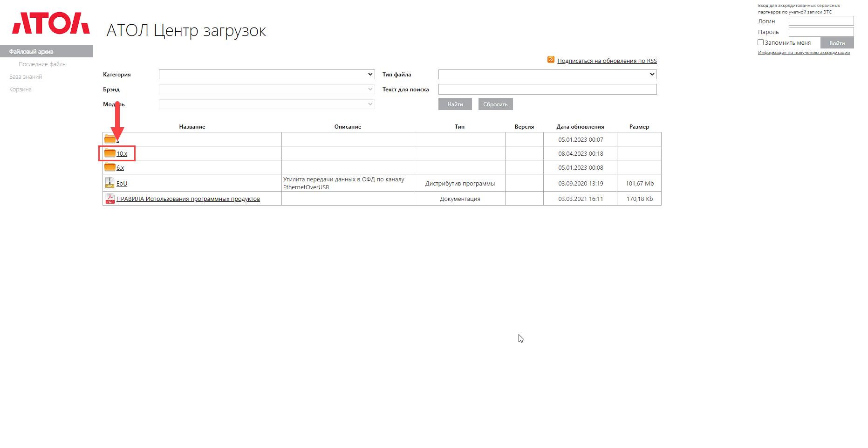Click the orange RSS feed icon
Viewport: 868px width, 448px height.
(x=551, y=60)
